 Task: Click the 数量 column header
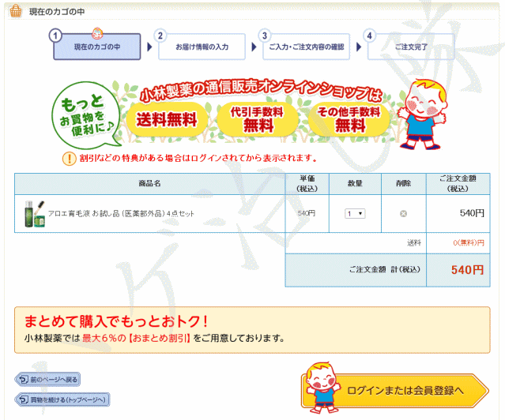click(355, 183)
